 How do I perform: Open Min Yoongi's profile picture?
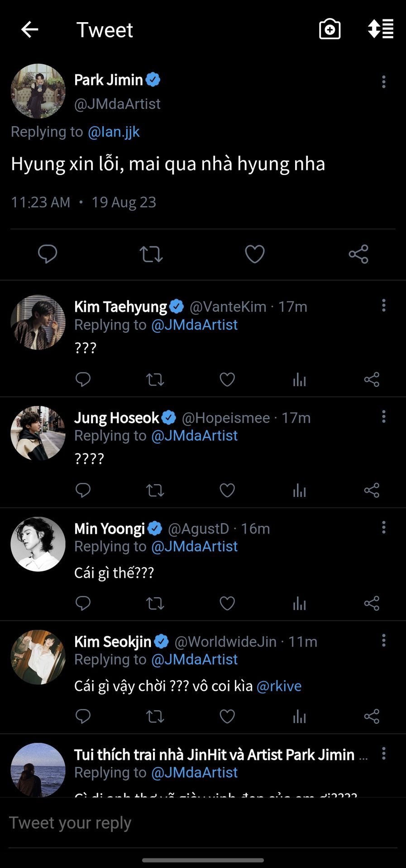tap(38, 544)
